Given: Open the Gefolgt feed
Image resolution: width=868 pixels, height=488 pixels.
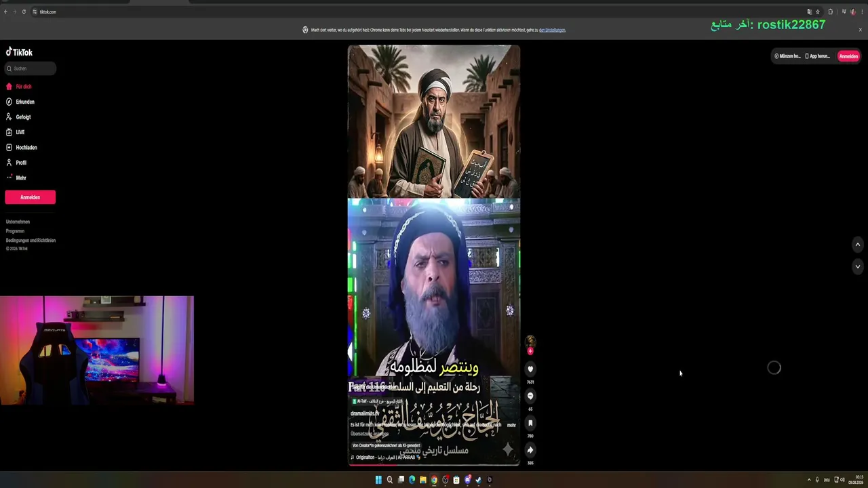Looking at the screenshot, I should (18, 117).
